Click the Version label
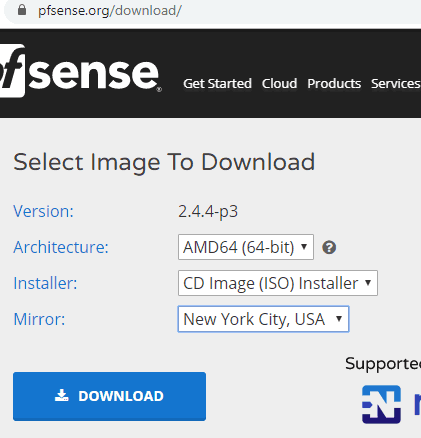 tap(43, 211)
